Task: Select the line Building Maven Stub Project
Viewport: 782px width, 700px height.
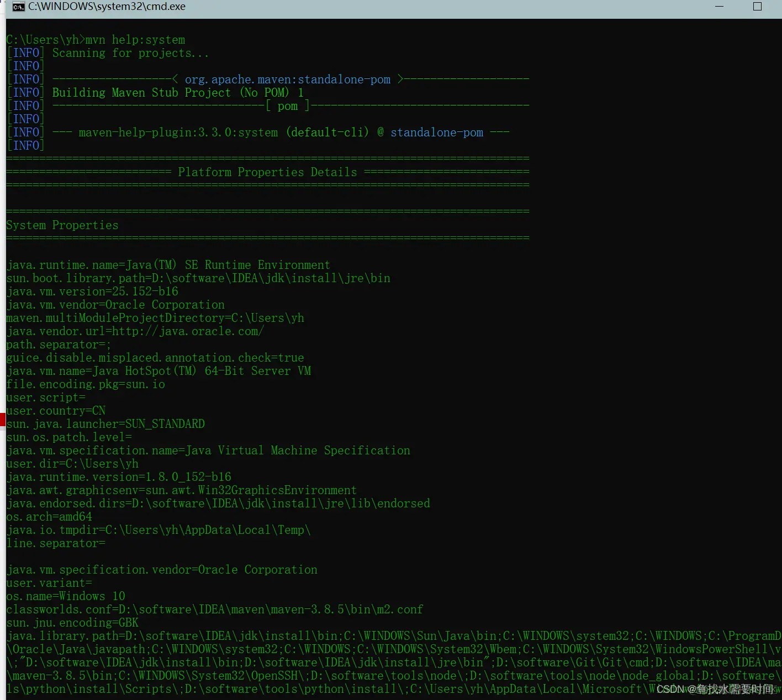Action: (x=178, y=93)
